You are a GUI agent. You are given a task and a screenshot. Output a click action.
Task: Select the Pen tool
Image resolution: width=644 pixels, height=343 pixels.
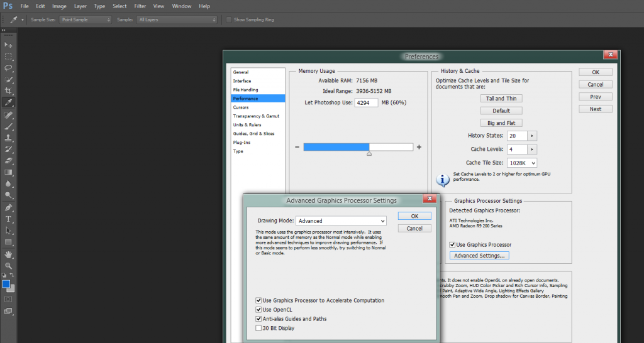[x=8, y=207]
